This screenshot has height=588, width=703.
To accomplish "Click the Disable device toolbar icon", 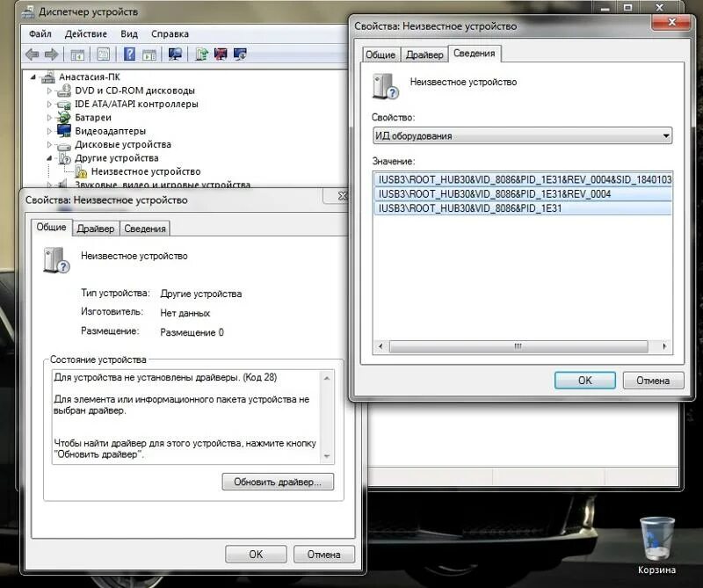I will (x=240, y=54).
